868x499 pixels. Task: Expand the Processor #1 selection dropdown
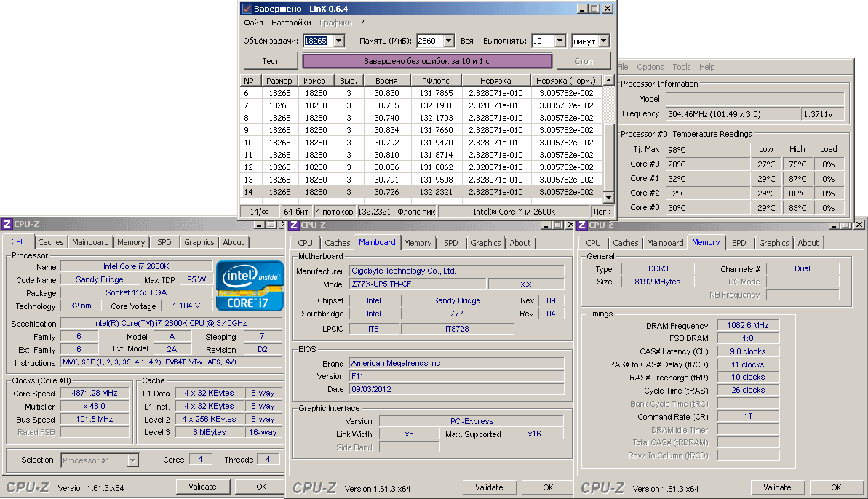coord(132,460)
